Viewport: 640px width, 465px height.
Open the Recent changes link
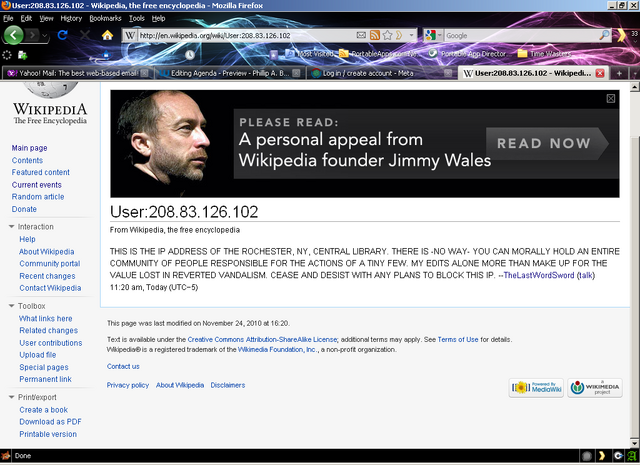[47, 276]
